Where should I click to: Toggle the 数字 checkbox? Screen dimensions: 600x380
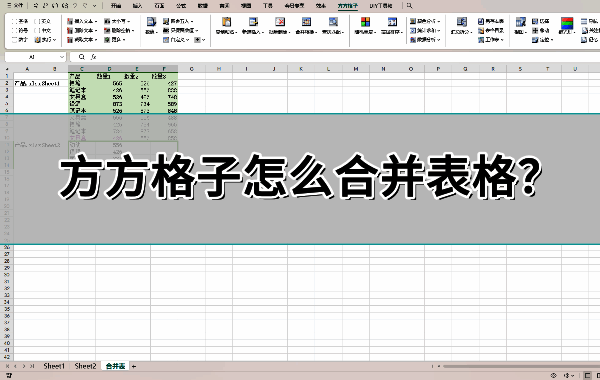click(14, 39)
